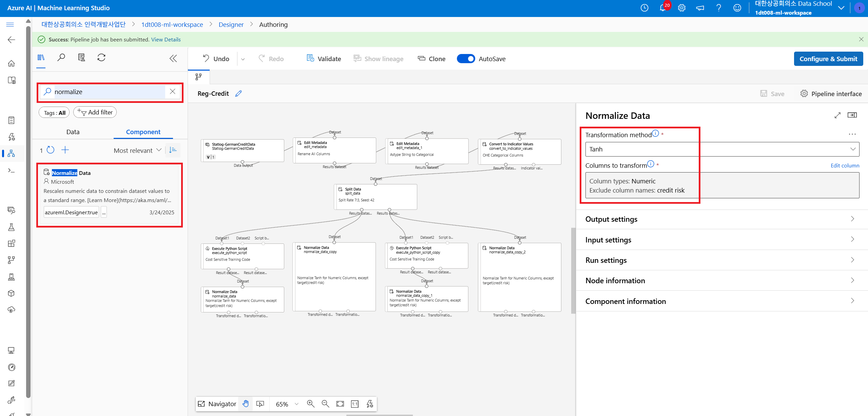Open the Designer icon in left sidebar
The width and height of the screenshot is (868, 416).
[x=11, y=153]
